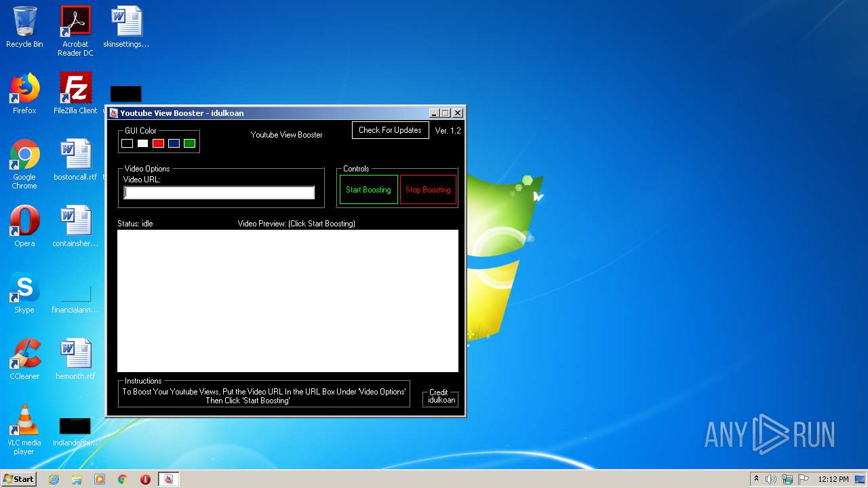Click Check For Updates button
Screen dimensions: 868x488
(390, 130)
